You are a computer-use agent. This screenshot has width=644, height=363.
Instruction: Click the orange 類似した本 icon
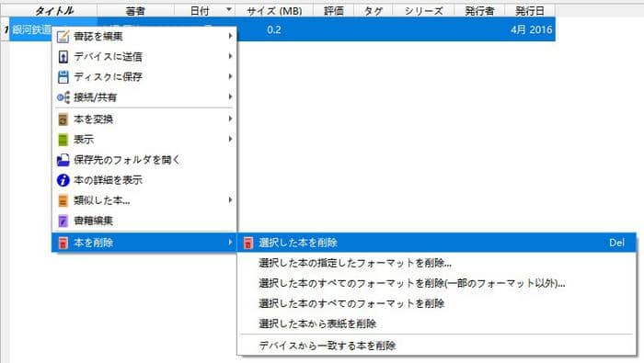pyautogui.click(x=63, y=200)
